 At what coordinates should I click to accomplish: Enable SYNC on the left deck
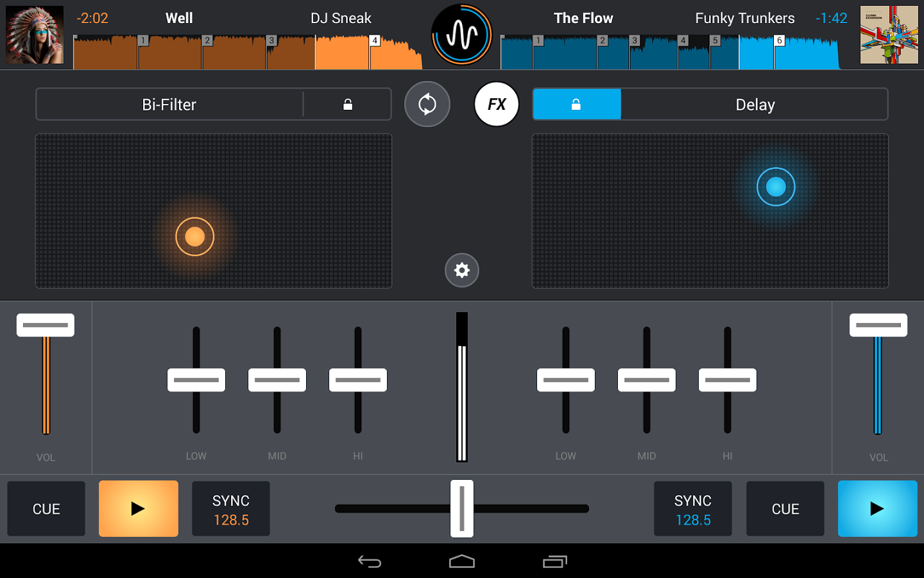pyautogui.click(x=230, y=509)
